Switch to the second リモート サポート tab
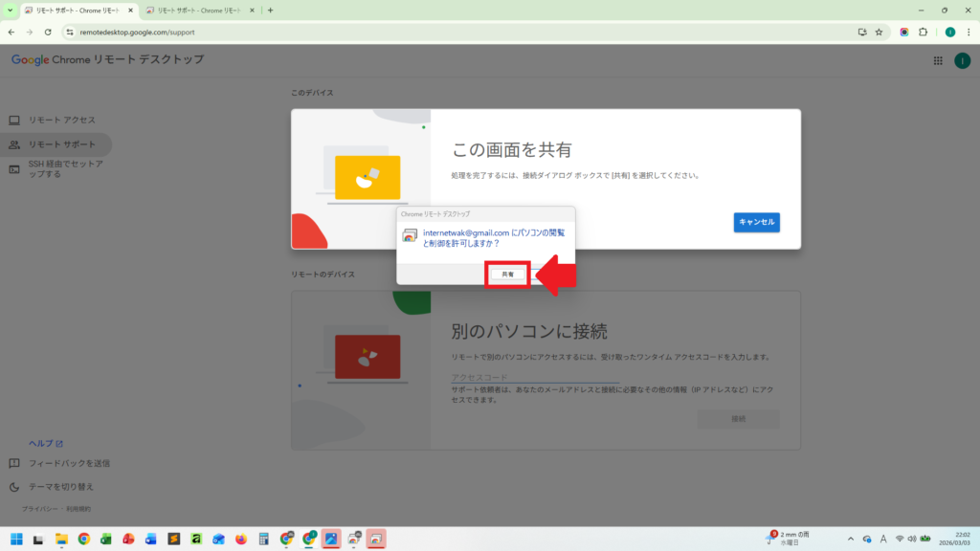 click(x=199, y=11)
